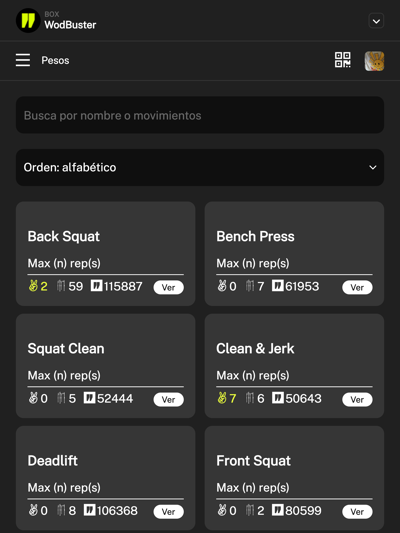Click Ver on the Deadlift card
Image resolution: width=400 pixels, height=533 pixels.
coord(168,512)
